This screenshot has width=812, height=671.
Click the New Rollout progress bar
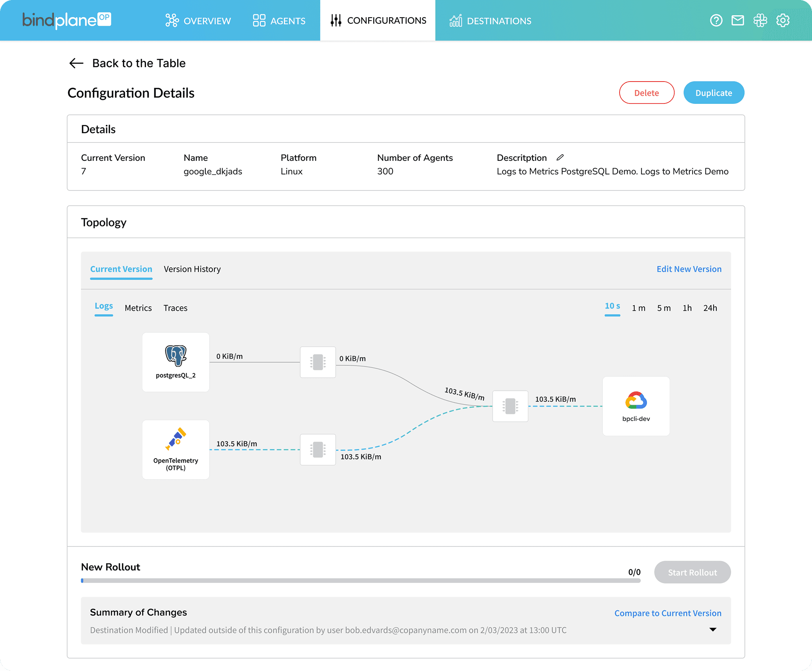361,580
